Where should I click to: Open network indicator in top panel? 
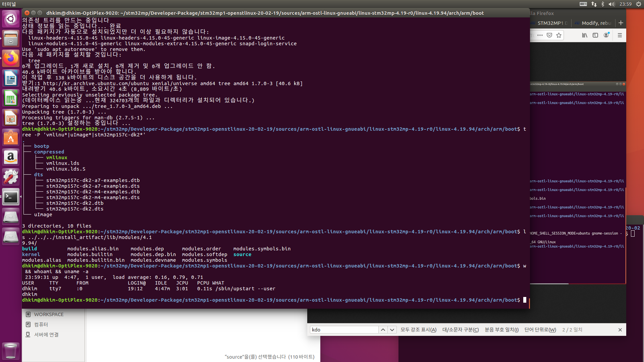coord(594,4)
